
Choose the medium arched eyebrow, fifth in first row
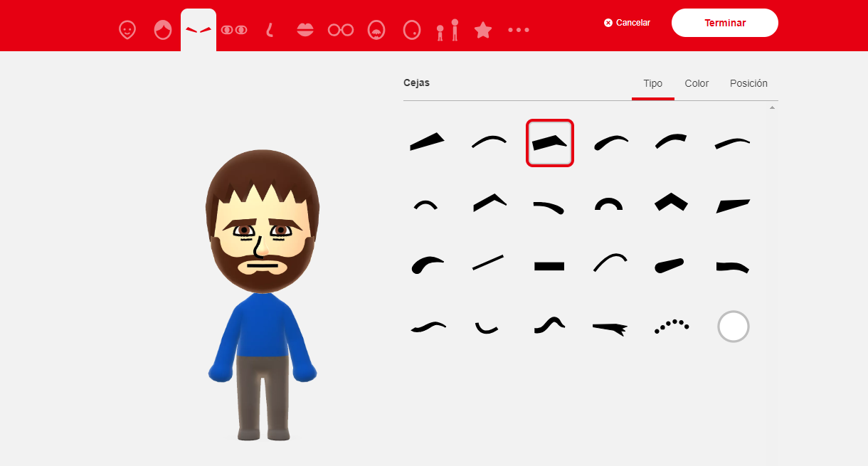(x=672, y=142)
